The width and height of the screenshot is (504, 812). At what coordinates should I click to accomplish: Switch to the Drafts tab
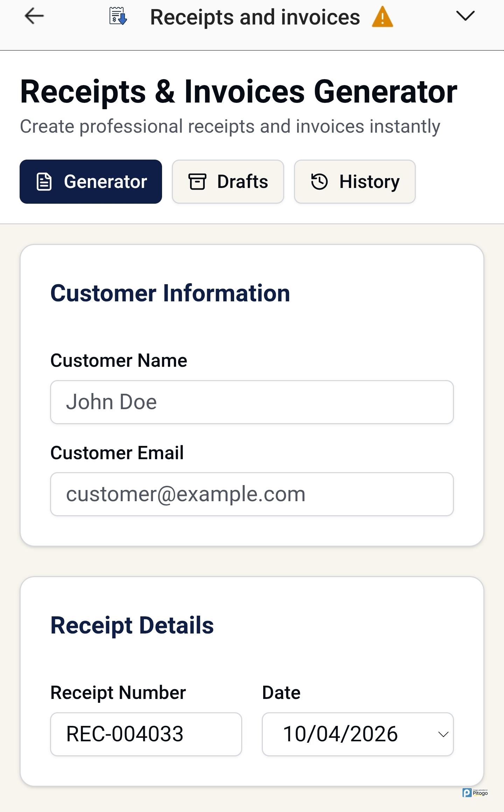(228, 182)
